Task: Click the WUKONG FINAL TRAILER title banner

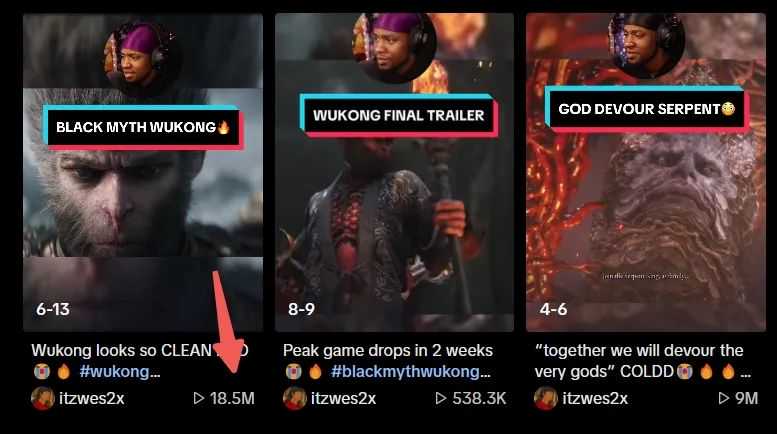Action: click(x=398, y=115)
